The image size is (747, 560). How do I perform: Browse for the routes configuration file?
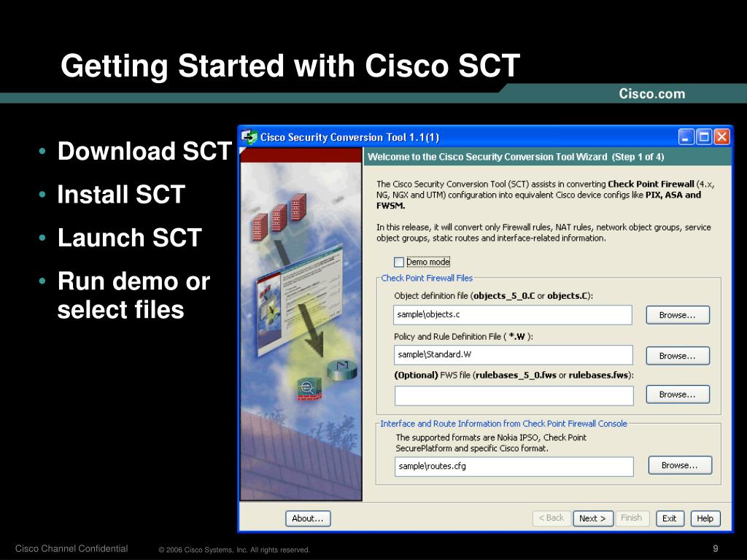tap(680, 465)
